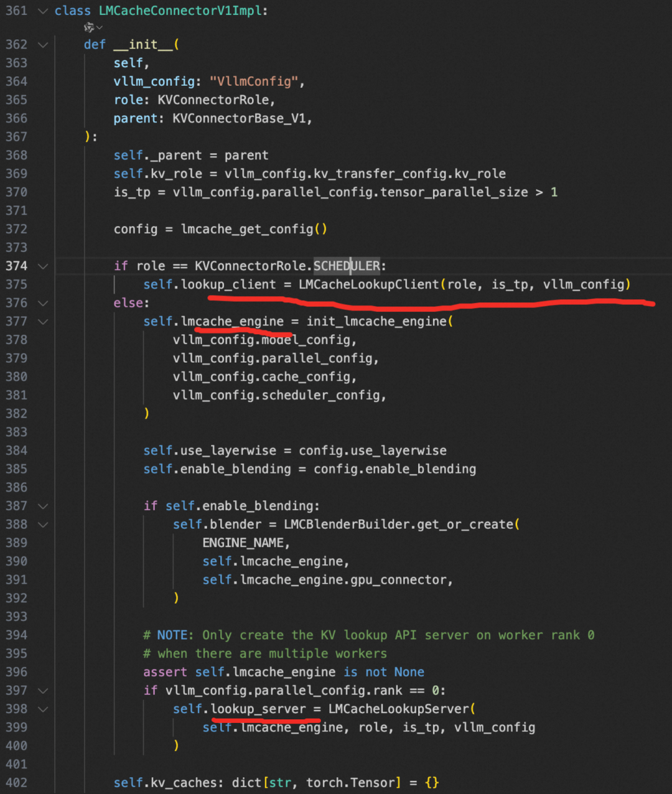
Task: Collapse the LMCBlenderBuilder call on line 388
Action: pyautogui.click(x=43, y=525)
